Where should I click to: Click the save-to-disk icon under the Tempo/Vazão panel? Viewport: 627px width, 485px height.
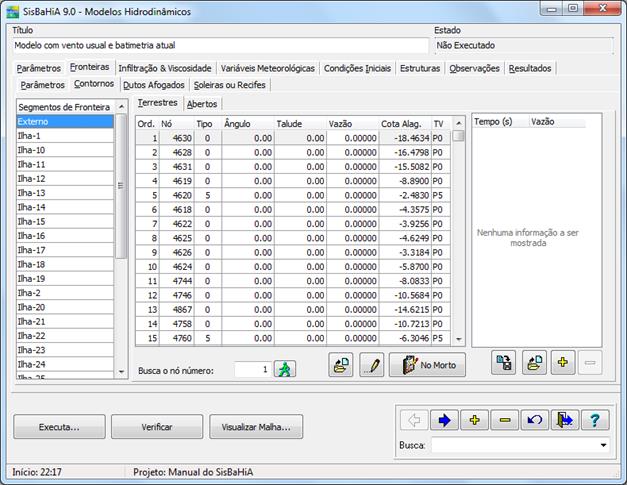503,363
